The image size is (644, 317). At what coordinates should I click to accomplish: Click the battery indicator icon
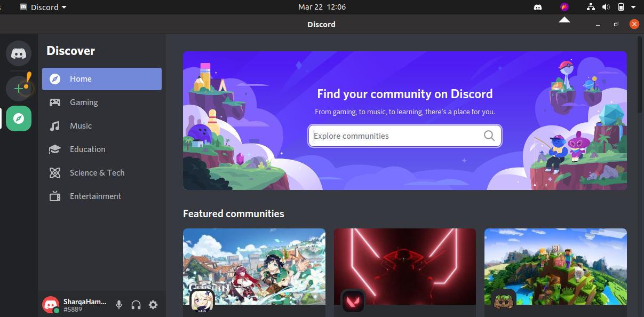[x=621, y=7]
